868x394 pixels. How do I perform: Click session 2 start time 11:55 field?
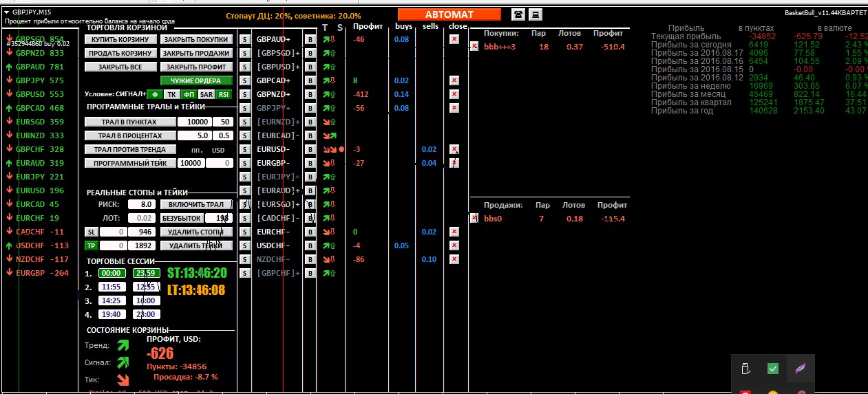(x=110, y=287)
